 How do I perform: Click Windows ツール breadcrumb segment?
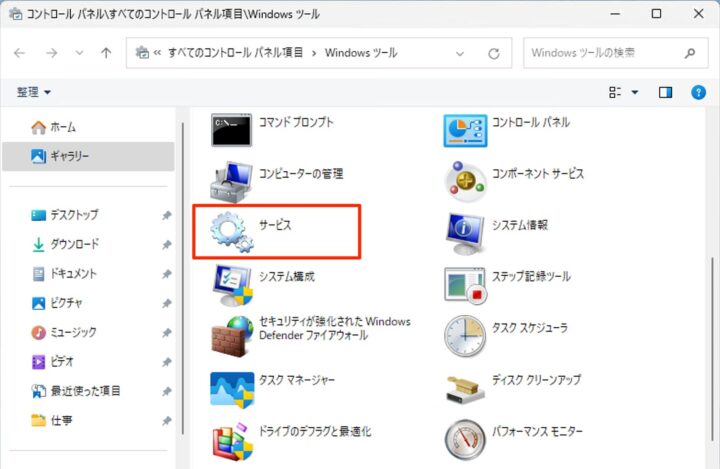(361, 53)
